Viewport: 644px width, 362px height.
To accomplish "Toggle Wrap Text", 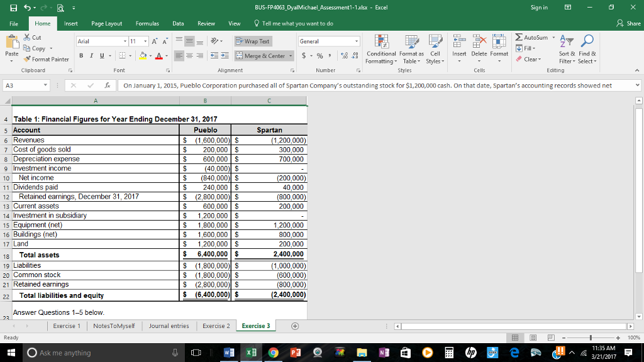I will (x=253, y=41).
